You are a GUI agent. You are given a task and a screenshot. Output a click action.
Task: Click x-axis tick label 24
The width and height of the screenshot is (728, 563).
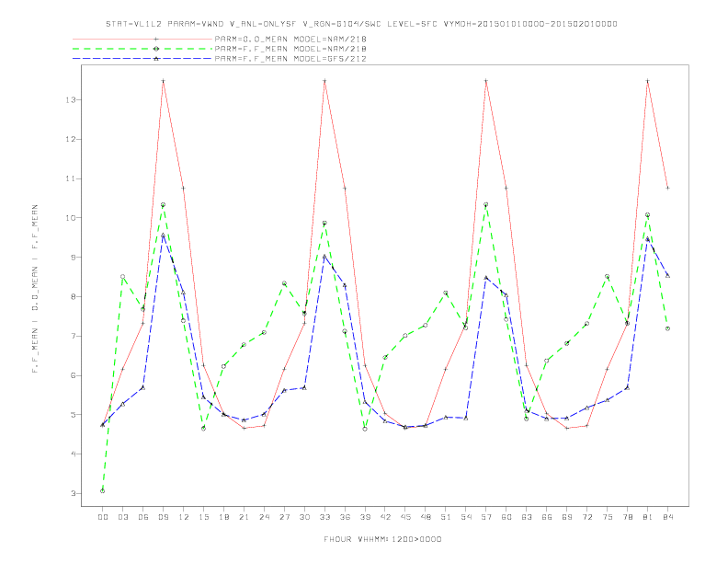(x=264, y=517)
